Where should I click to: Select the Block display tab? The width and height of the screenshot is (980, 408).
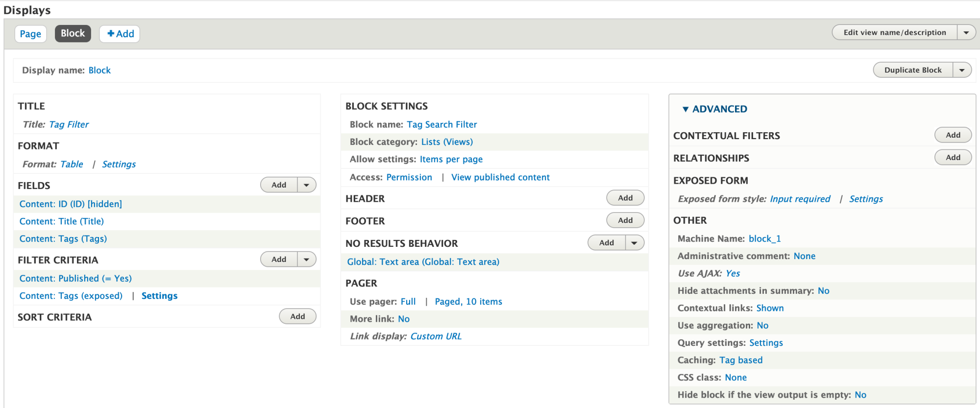point(73,33)
